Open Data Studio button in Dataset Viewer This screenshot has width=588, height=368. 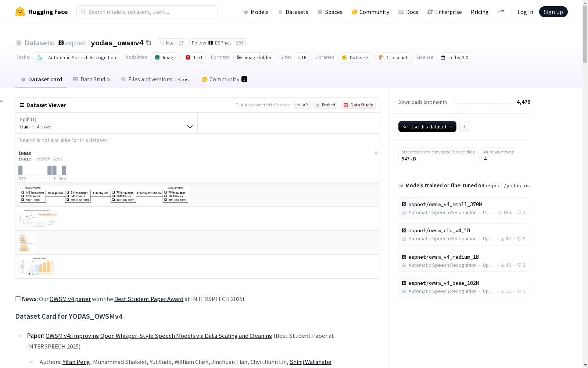pos(358,105)
